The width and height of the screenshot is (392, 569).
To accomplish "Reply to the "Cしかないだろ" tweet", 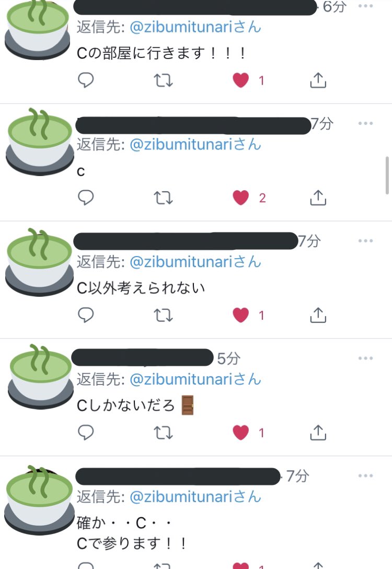I will [86, 433].
